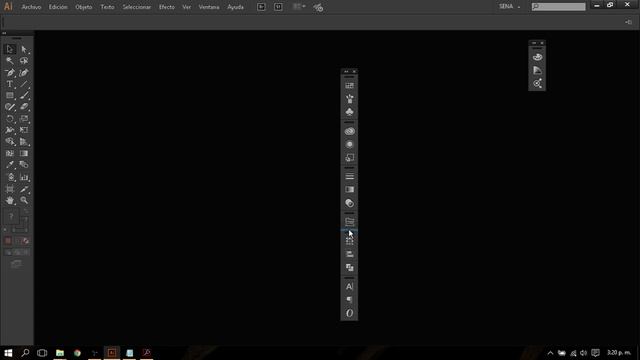Select the Rotate tool

click(10, 119)
